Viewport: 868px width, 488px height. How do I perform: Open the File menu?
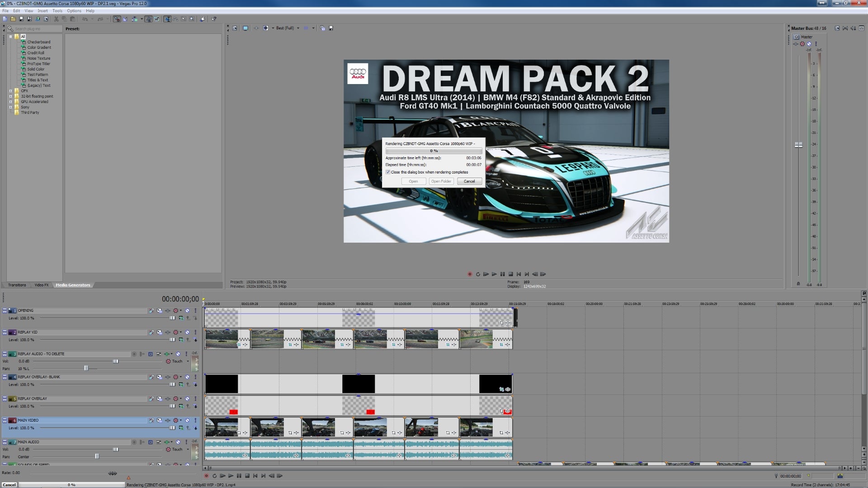click(5, 11)
